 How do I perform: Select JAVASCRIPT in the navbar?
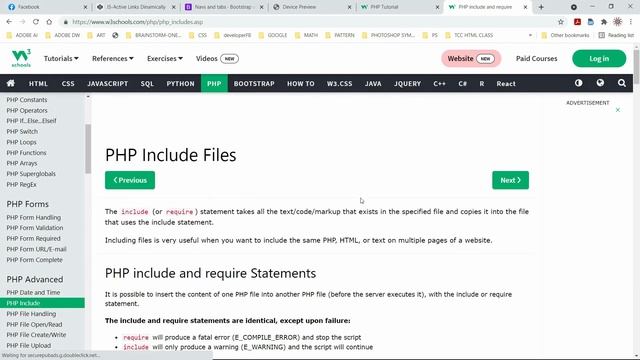[107, 83]
